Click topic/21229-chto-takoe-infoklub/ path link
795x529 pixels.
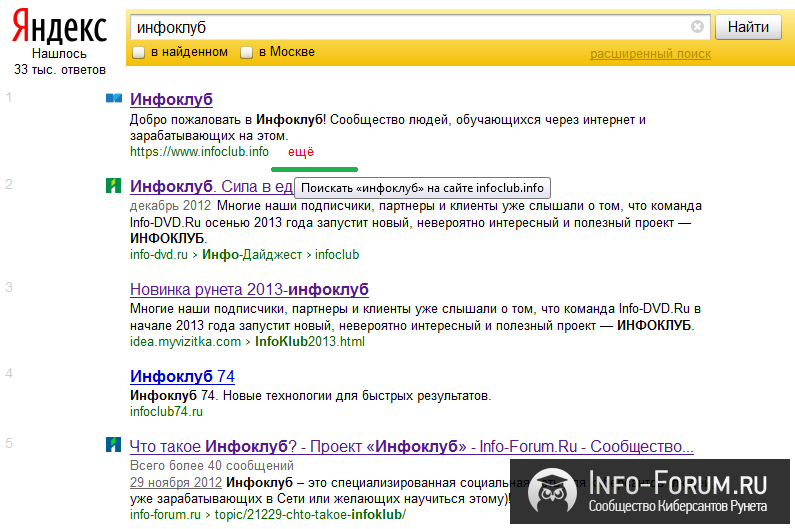tap(310, 515)
